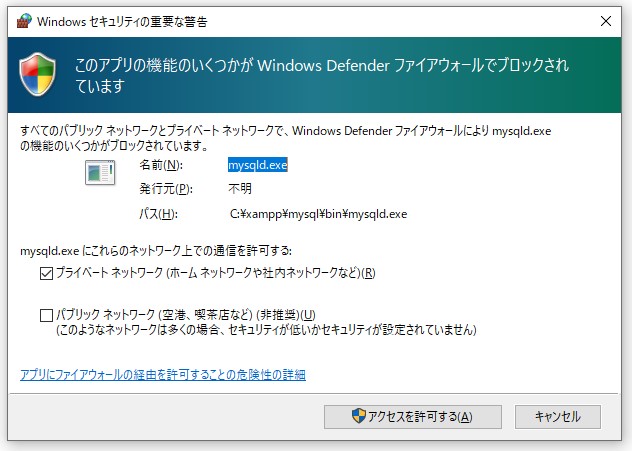The height and width of the screenshot is (451, 632).
Task: Close the Windows security alert dialog
Action: pos(608,19)
